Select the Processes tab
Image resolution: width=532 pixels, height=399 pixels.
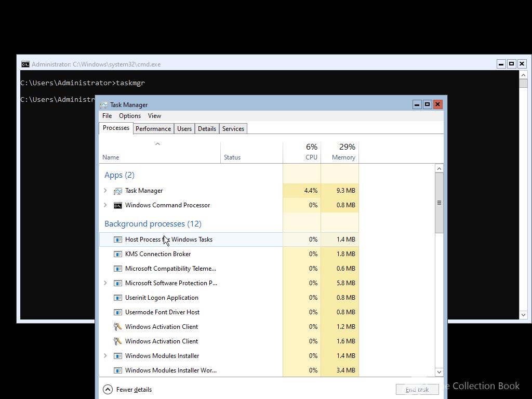(116, 128)
